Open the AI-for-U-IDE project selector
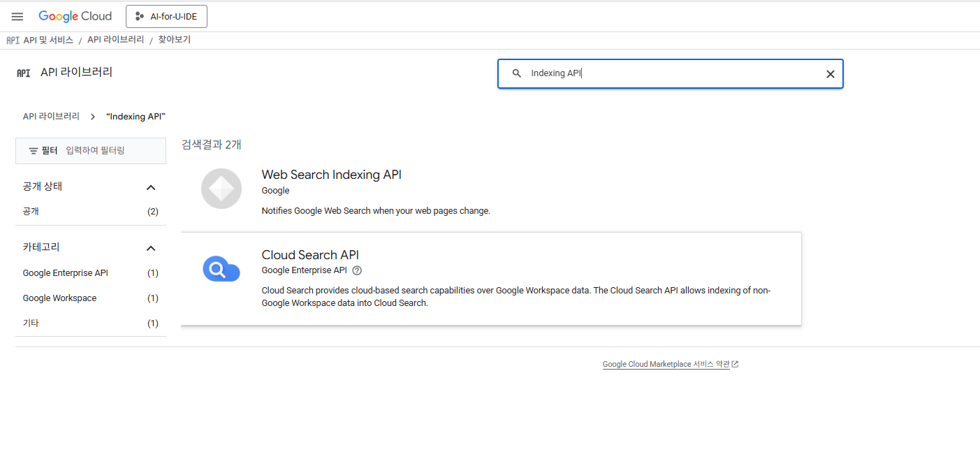Screen dimensions: 980x459 pyautogui.click(x=166, y=16)
